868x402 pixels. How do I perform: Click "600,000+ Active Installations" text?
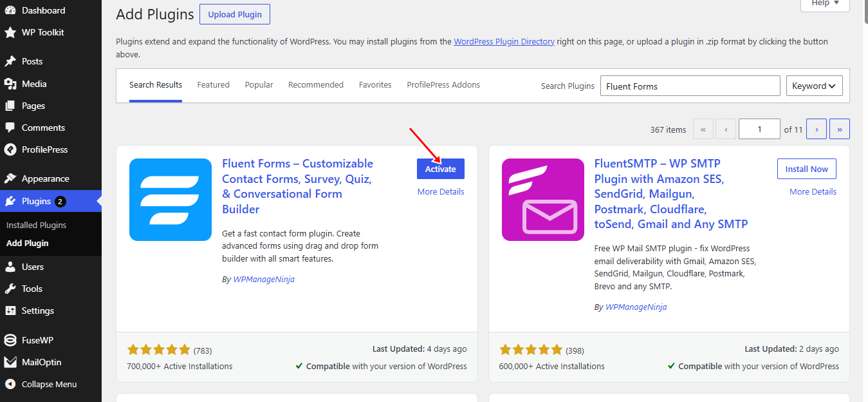(x=552, y=366)
